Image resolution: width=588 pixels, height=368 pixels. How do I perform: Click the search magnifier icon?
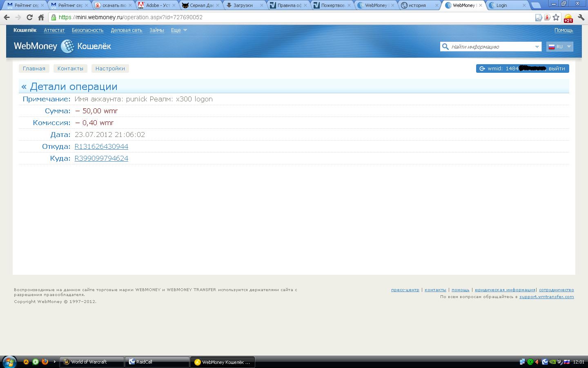pos(445,47)
